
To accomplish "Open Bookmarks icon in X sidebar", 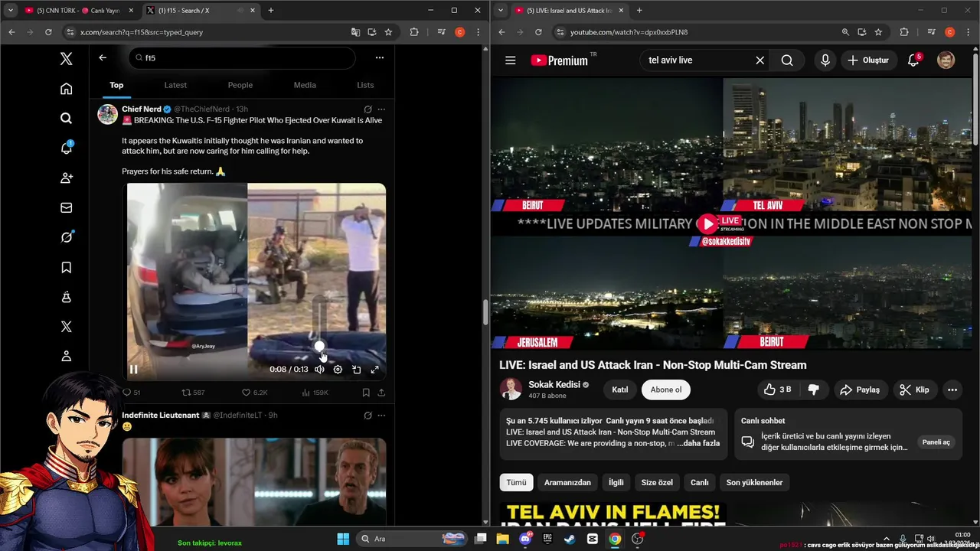I will point(67,267).
